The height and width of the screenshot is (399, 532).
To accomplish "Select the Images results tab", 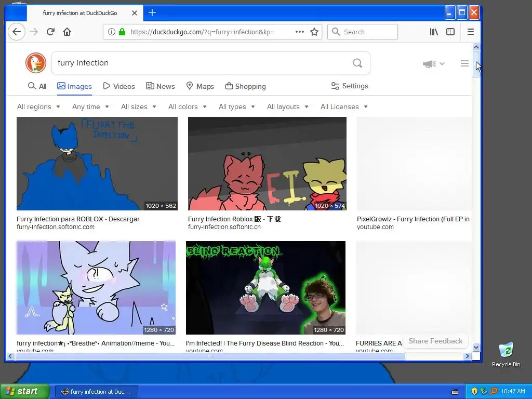I will click(74, 86).
